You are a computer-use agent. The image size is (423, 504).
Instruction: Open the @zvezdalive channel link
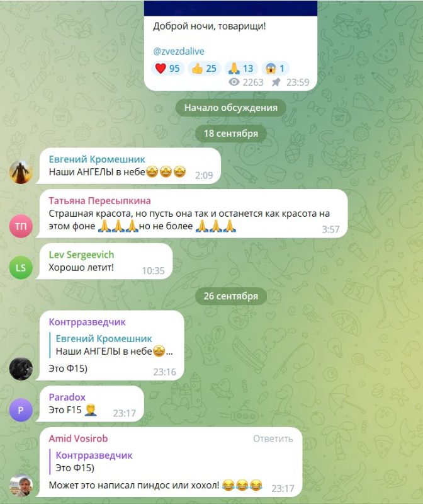pyautogui.click(x=179, y=51)
